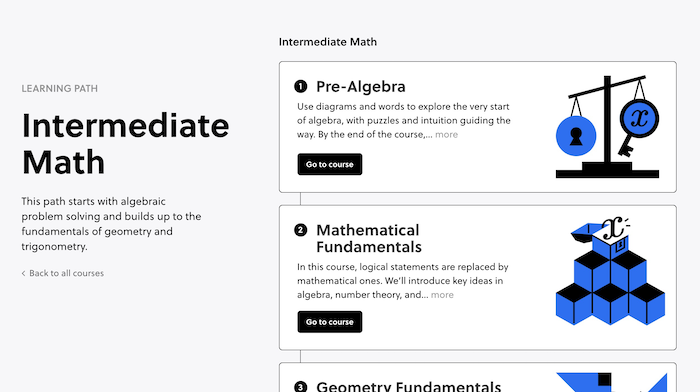Open the Pre-Algebra course title
This screenshot has height=392, width=700.
[x=361, y=87]
